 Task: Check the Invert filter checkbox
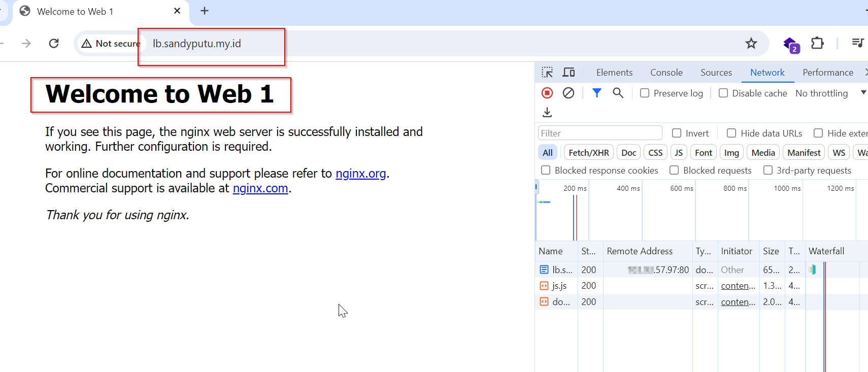[x=677, y=133]
